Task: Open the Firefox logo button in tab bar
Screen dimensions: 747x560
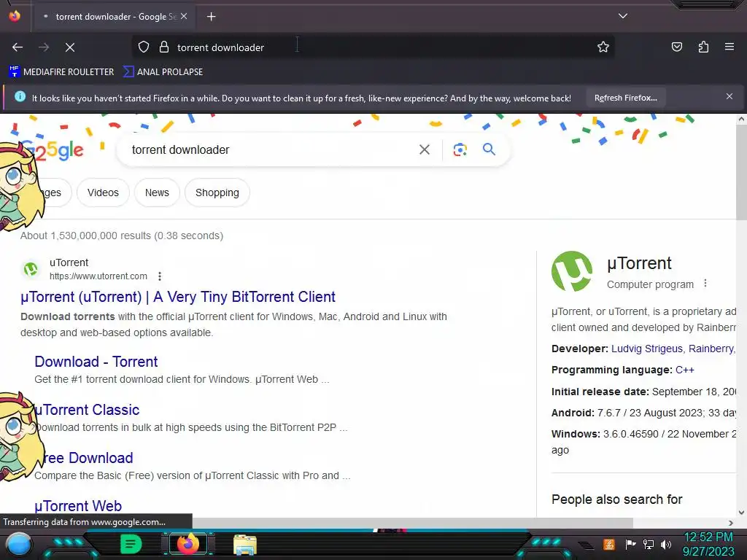Action: pyautogui.click(x=15, y=16)
